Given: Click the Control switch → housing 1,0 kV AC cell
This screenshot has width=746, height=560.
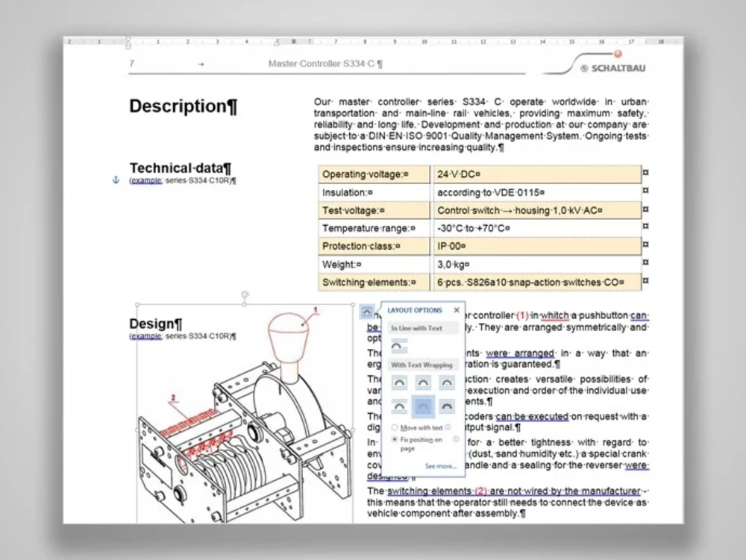Looking at the screenshot, I should click(x=537, y=210).
